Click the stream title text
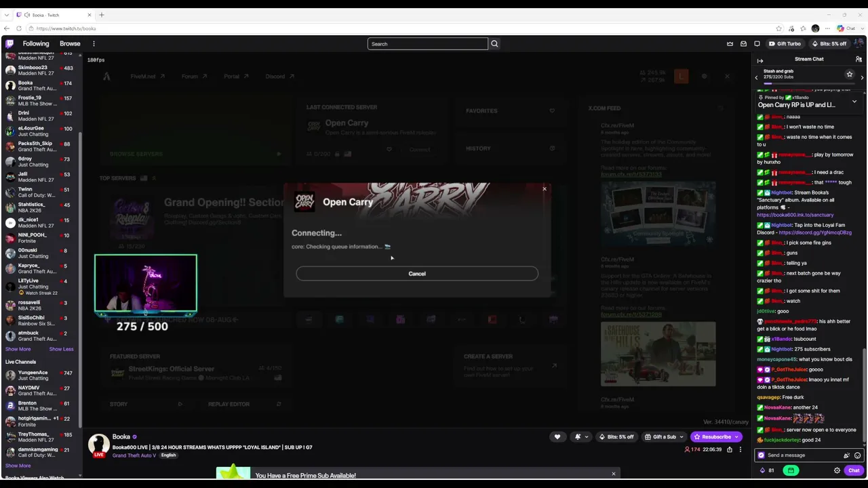 click(x=212, y=447)
